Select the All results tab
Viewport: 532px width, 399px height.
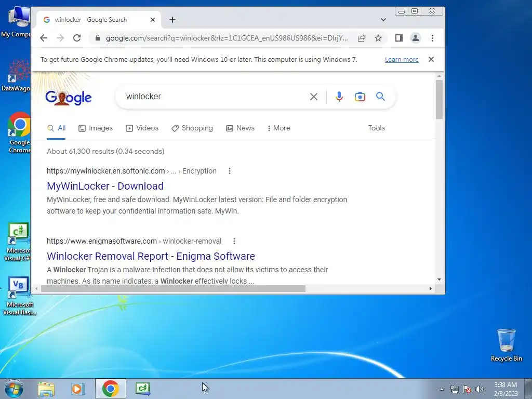(x=56, y=128)
